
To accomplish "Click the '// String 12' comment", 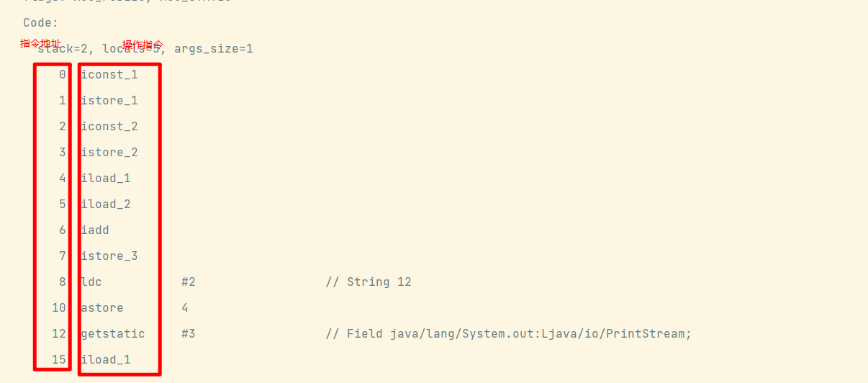I will tap(369, 281).
